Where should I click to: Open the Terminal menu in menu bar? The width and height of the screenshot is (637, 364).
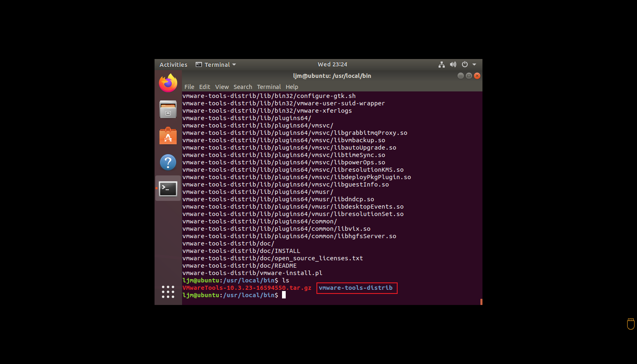point(269,87)
